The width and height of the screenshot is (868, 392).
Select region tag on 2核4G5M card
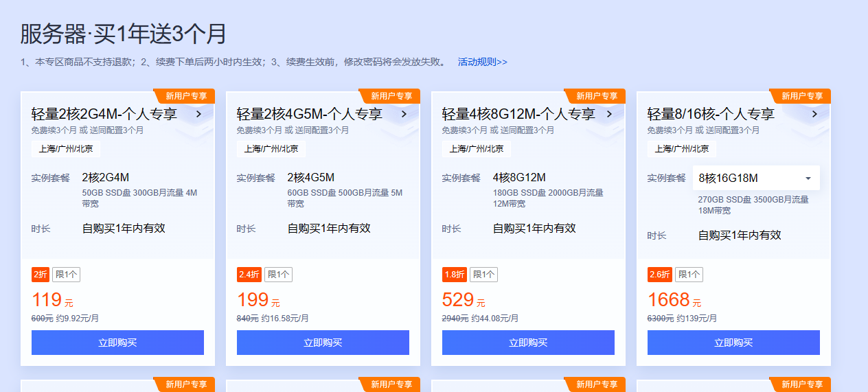271,149
